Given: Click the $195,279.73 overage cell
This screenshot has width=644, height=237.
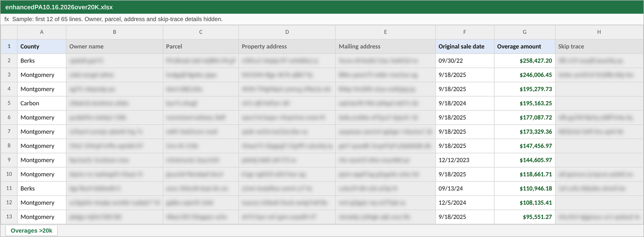Looking at the screenshot, I should [524, 89].
